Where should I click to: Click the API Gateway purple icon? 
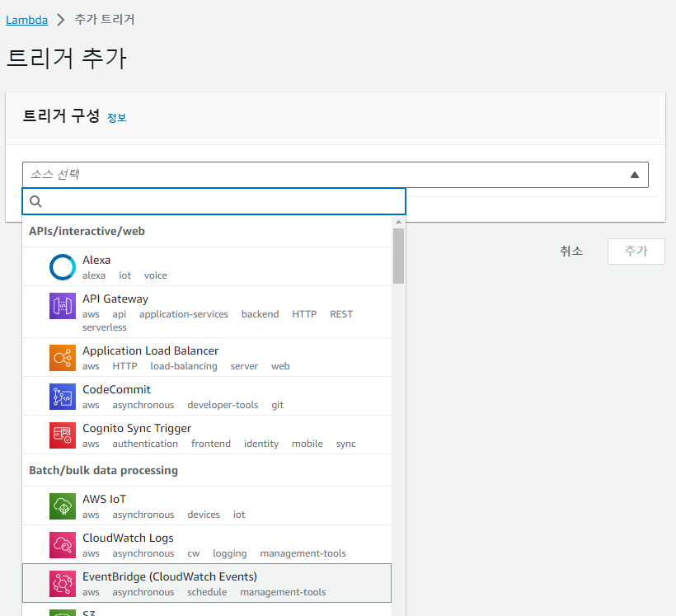click(x=63, y=306)
